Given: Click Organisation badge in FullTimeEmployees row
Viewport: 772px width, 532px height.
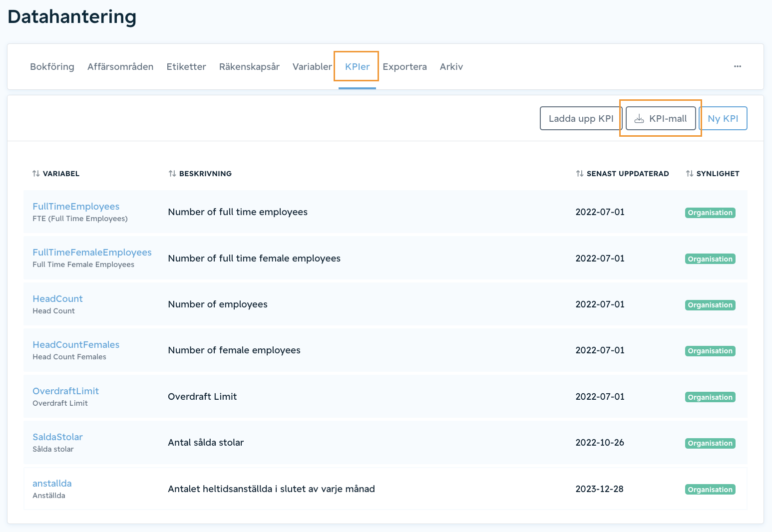Looking at the screenshot, I should coord(710,213).
